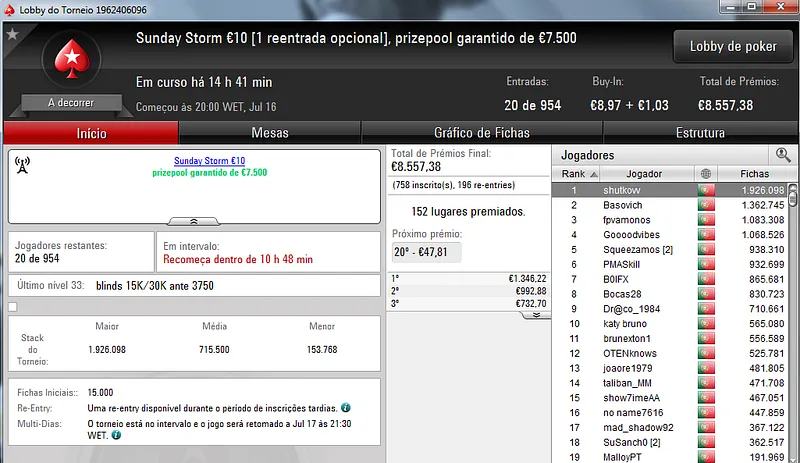Click the info icon after the Multi-Dias WET text
This screenshot has width=800, height=463.
[116, 435]
